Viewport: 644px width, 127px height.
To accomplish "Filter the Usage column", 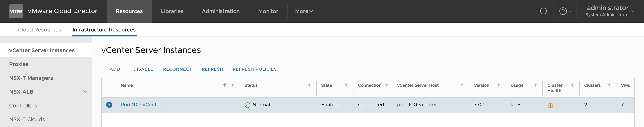I will [x=535, y=85].
